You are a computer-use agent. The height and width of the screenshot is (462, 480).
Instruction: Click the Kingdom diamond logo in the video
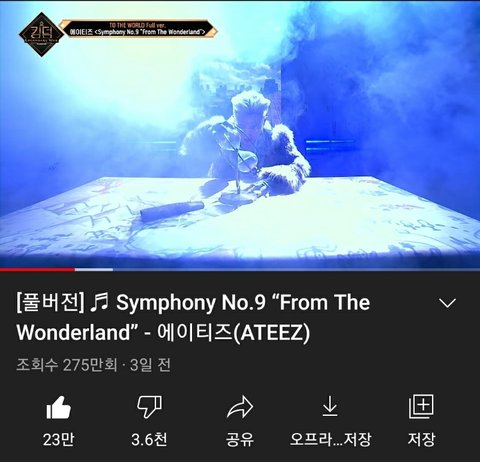41,34
